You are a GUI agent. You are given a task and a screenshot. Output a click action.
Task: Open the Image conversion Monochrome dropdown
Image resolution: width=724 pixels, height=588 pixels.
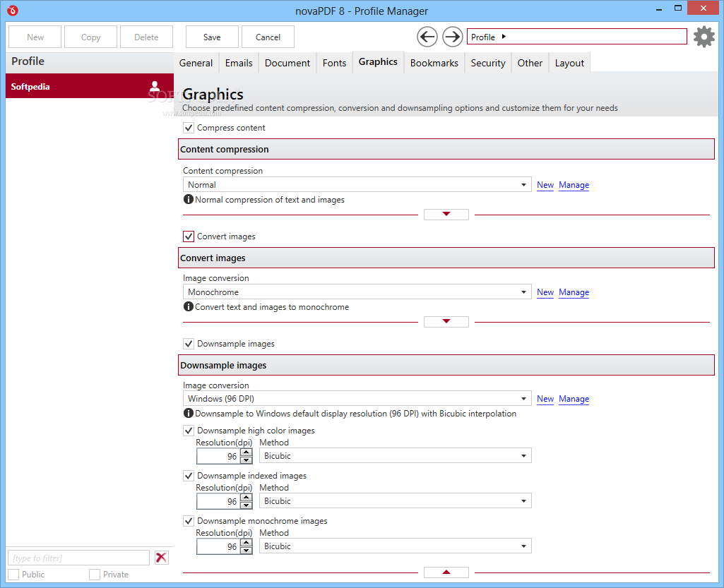(357, 292)
